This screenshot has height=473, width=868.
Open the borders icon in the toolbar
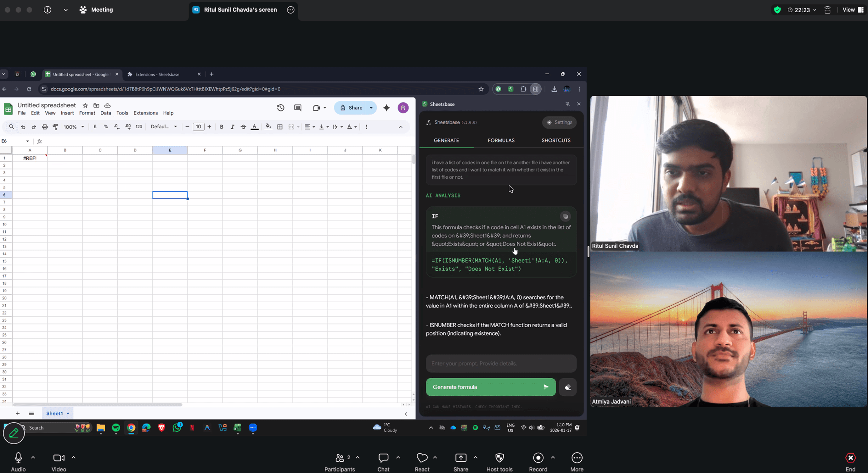point(280,126)
